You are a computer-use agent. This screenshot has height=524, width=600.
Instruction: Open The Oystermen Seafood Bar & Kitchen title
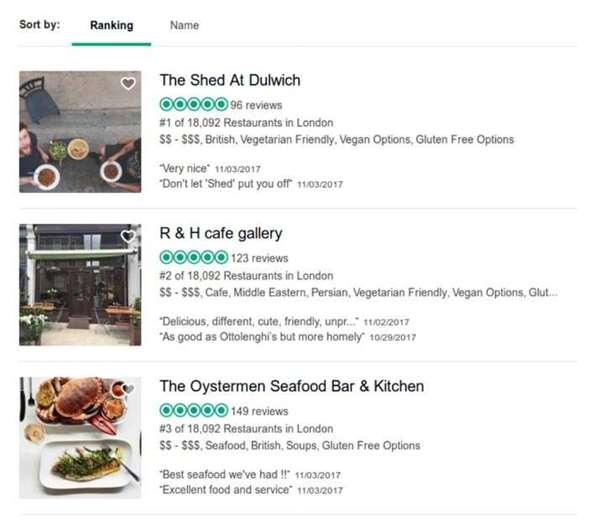[x=292, y=386]
